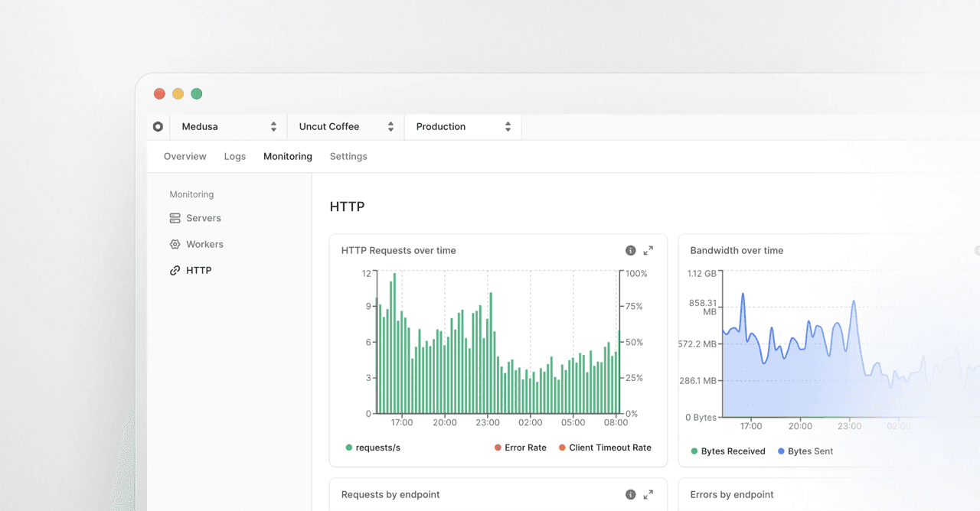Open the Production environment dropdown
This screenshot has width=980, height=511.
coord(462,127)
